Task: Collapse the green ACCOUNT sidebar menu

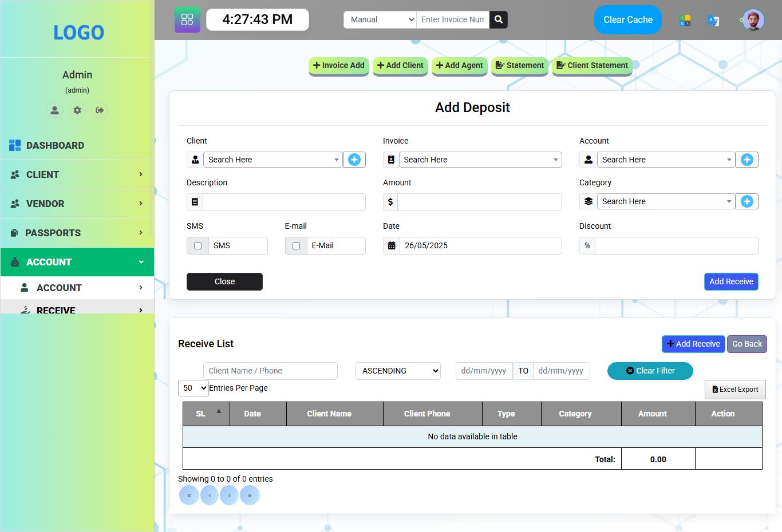Action: (77, 262)
